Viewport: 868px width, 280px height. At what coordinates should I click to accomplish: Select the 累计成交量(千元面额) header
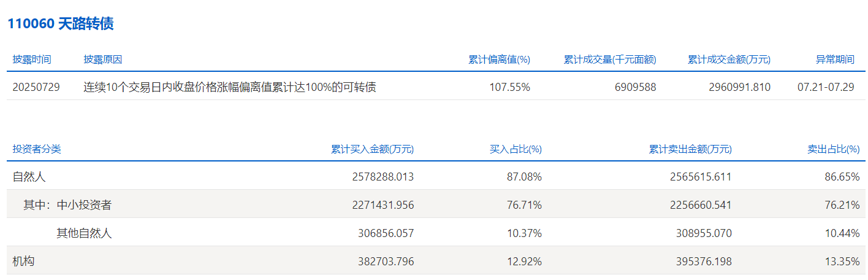[609, 60]
